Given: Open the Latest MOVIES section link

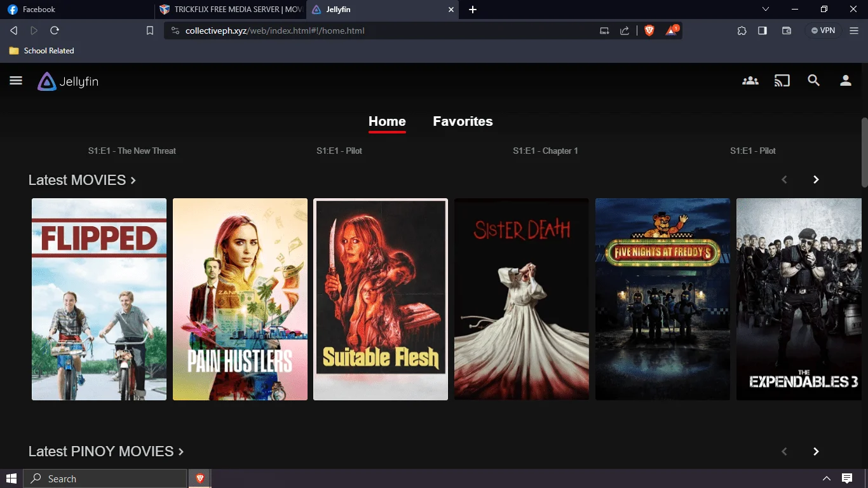Looking at the screenshot, I should click(82, 180).
